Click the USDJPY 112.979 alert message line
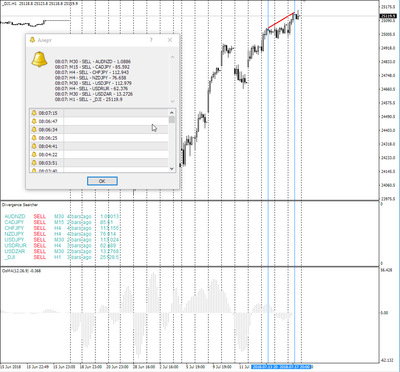The image size is (400, 372). 93,83
